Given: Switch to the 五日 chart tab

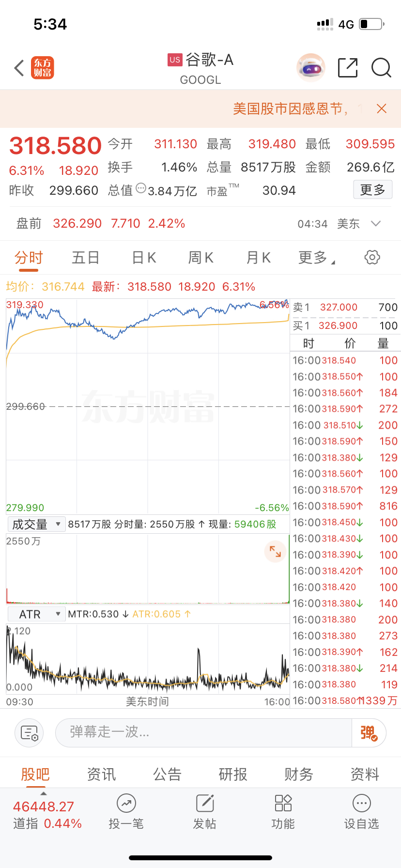Looking at the screenshot, I should 86,258.
